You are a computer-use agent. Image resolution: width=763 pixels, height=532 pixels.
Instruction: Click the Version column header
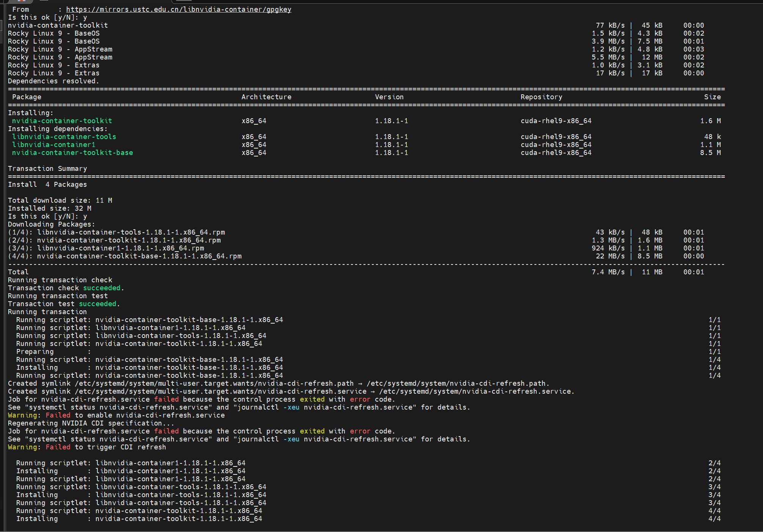(x=389, y=97)
